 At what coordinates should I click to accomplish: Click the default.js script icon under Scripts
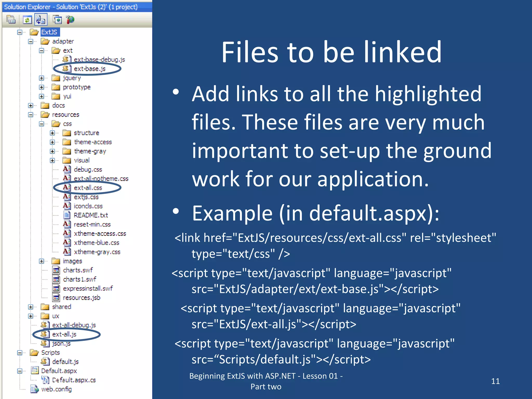pyautogui.click(x=45, y=362)
